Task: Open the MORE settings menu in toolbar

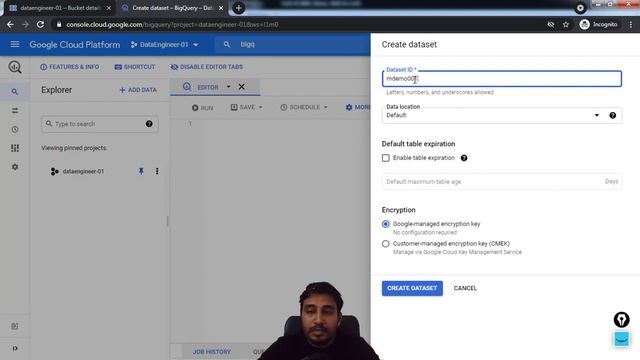Action: 358,107
